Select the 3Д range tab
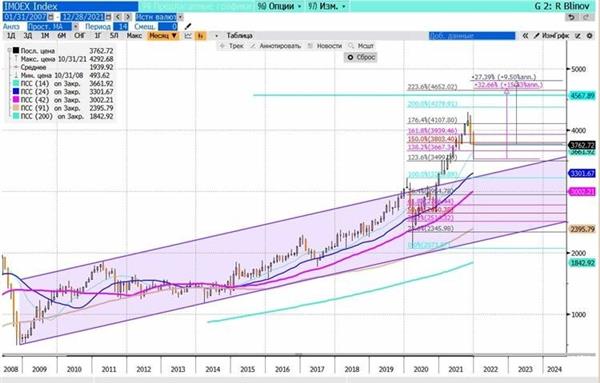The height and width of the screenshot is (383, 600). point(28,36)
